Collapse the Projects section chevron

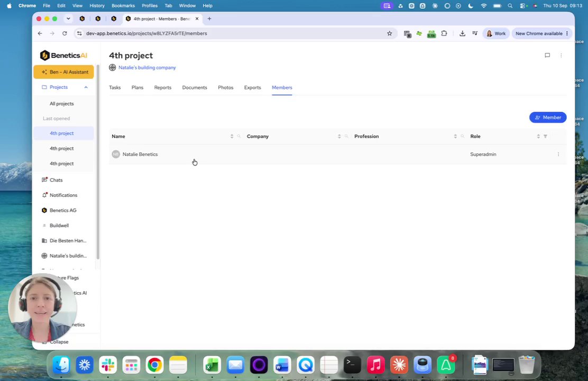tap(86, 87)
